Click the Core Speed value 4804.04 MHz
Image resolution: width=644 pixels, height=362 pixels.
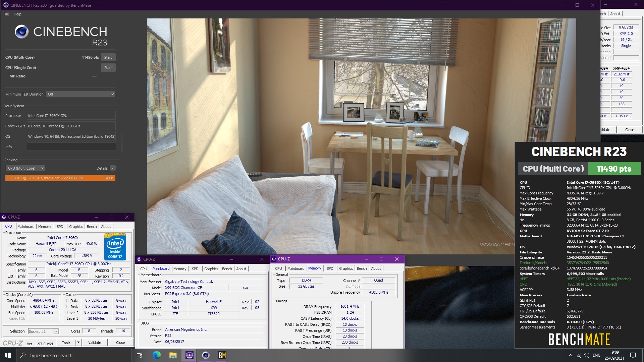tap(44, 301)
